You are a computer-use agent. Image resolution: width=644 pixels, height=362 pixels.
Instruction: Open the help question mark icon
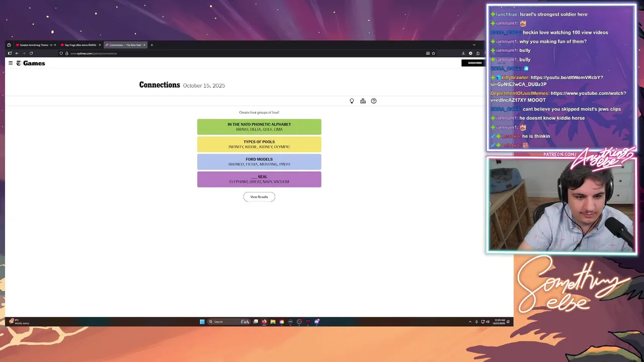coord(374,101)
